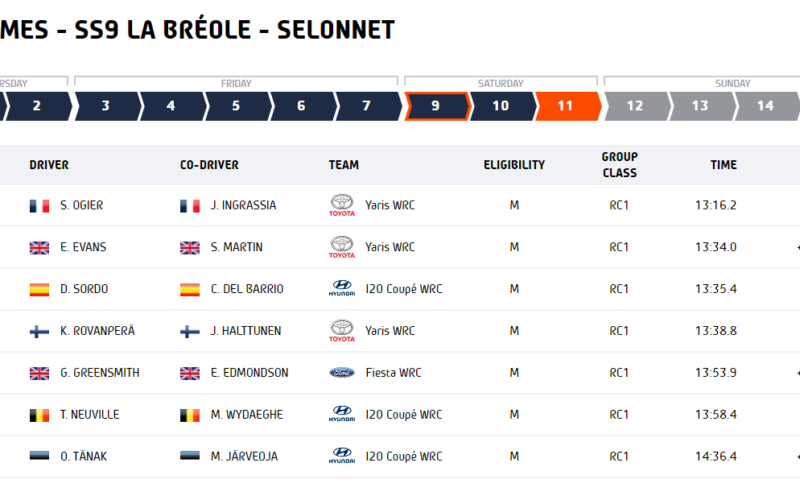Click Estonian flag beside O. Tänak
The width and height of the screenshot is (800, 500).
pos(39,456)
